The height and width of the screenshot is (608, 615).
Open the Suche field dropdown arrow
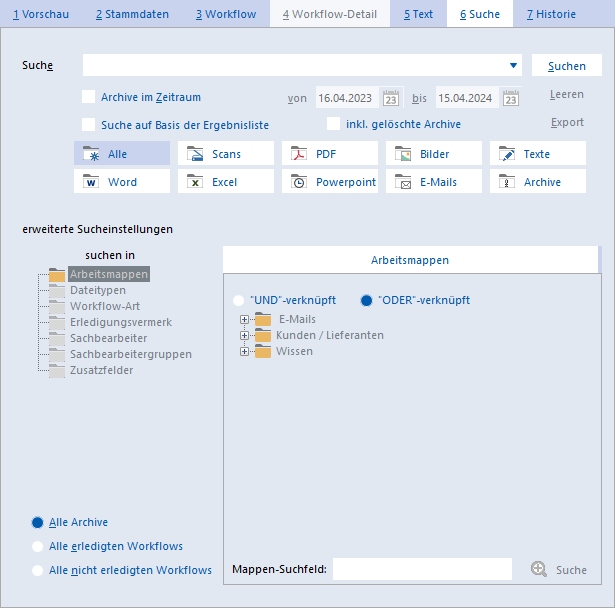[x=513, y=66]
